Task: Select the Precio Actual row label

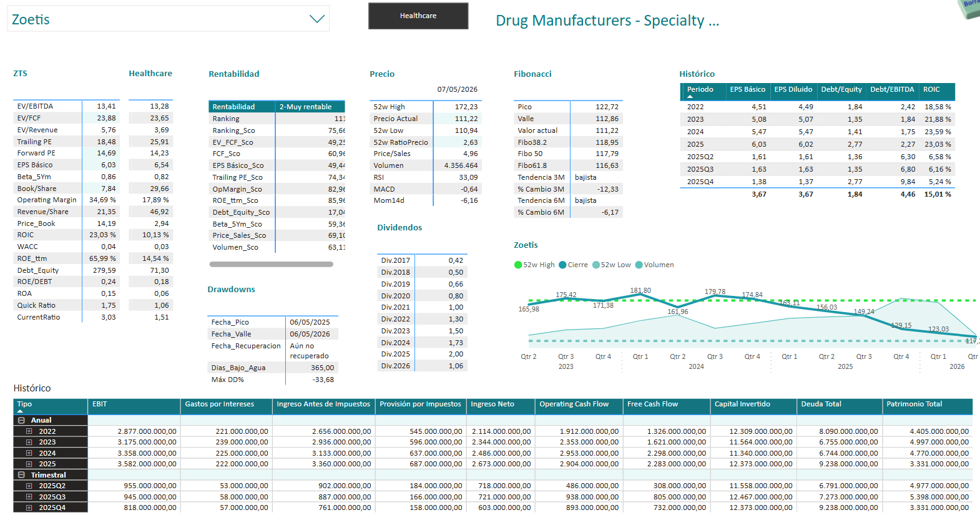Action: tap(396, 119)
